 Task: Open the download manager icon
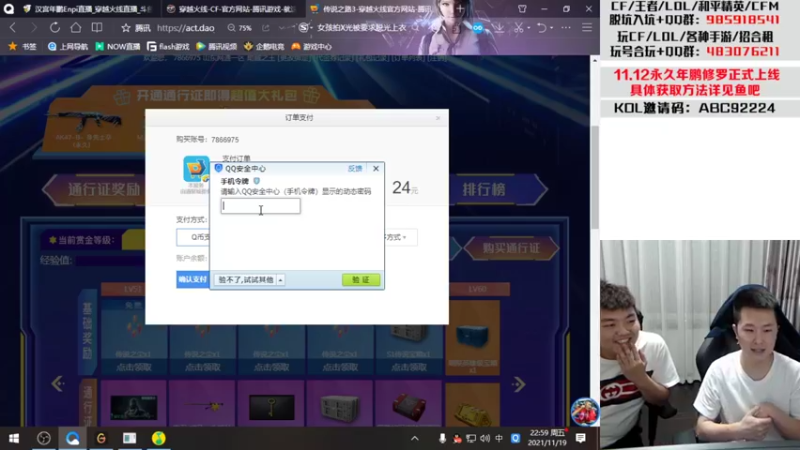[x=498, y=28]
